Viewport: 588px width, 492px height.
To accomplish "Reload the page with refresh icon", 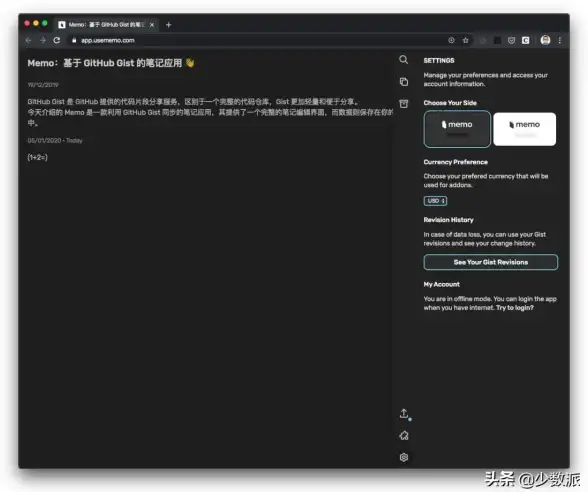I will pos(57,40).
